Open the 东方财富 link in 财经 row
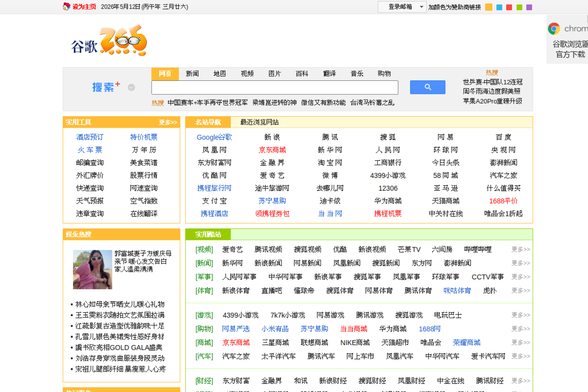This screenshot has height=392, width=588. point(236,381)
